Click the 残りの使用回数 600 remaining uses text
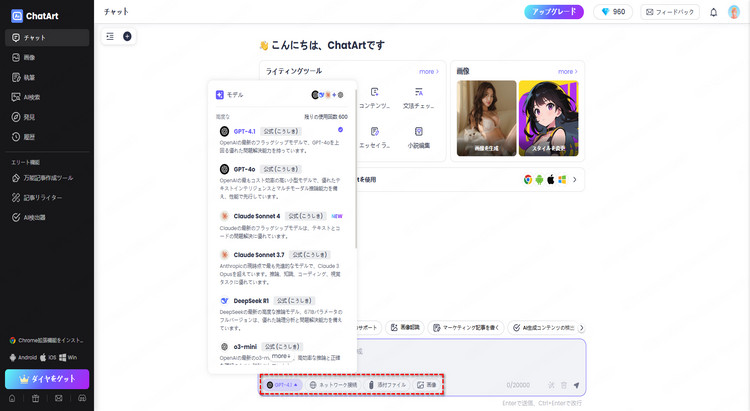 point(326,117)
